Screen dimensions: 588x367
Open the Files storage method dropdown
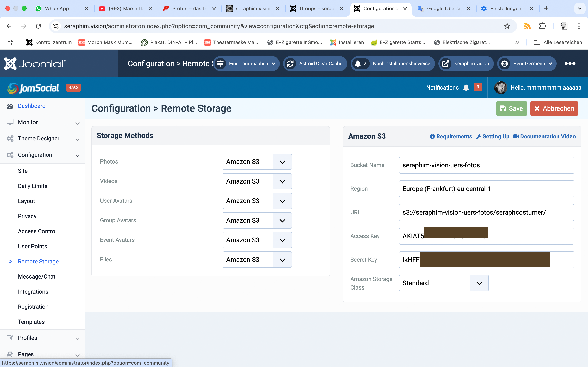tap(257, 260)
